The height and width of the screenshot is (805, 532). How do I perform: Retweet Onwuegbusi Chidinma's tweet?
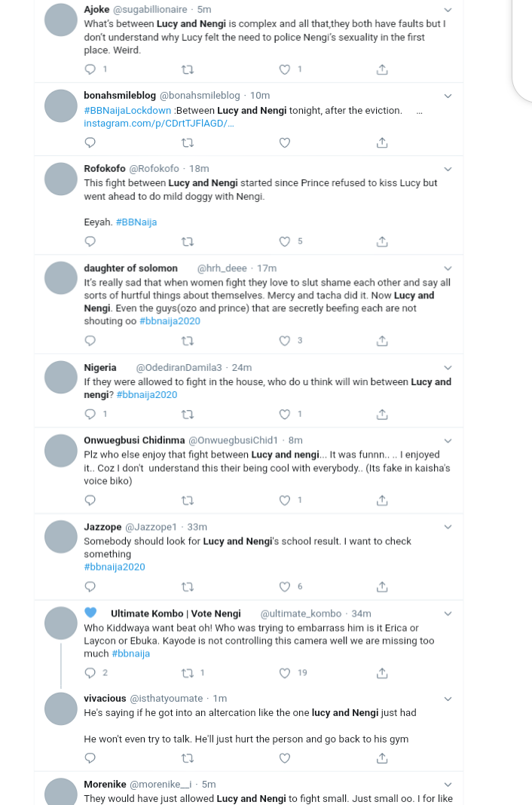click(x=188, y=500)
